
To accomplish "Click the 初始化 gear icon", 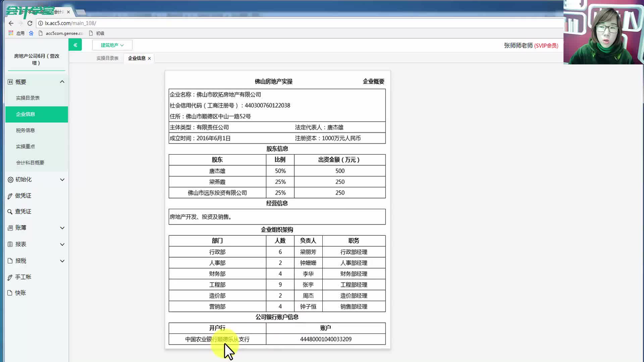I will point(10,179).
